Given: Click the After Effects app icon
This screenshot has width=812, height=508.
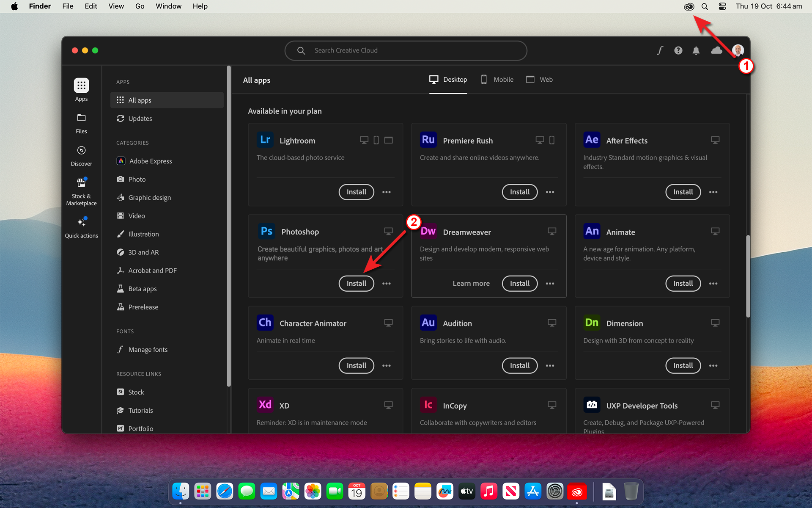Looking at the screenshot, I should [x=592, y=140].
